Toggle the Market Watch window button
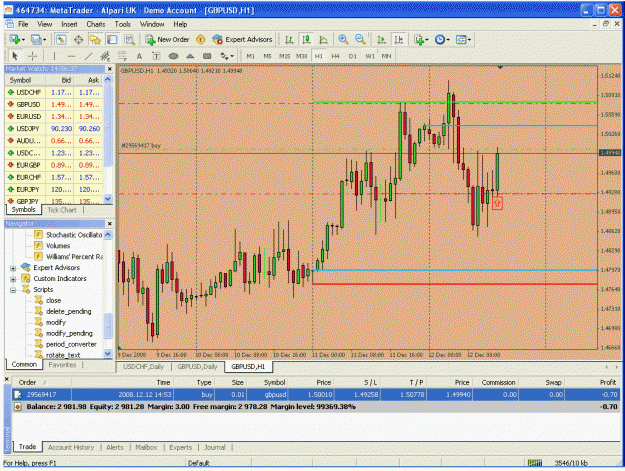The width and height of the screenshot is (625, 471). [x=61, y=39]
